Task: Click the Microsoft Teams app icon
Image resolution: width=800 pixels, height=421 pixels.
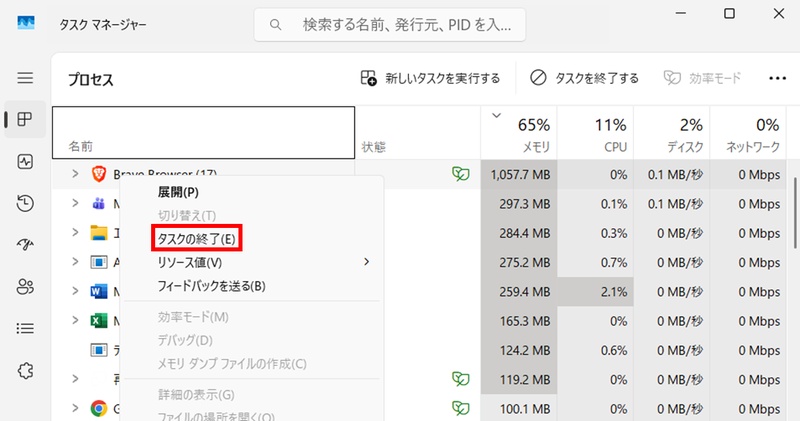Action: coord(98,203)
